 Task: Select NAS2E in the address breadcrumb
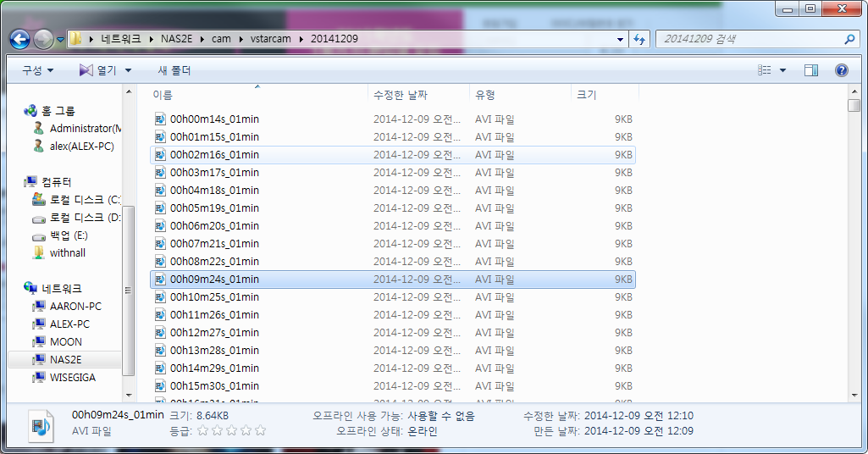point(177,39)
